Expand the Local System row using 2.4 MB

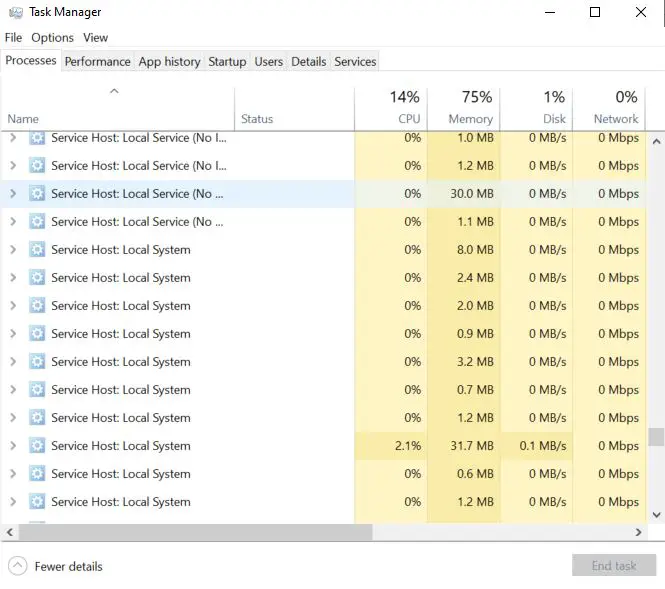point(13,278)
